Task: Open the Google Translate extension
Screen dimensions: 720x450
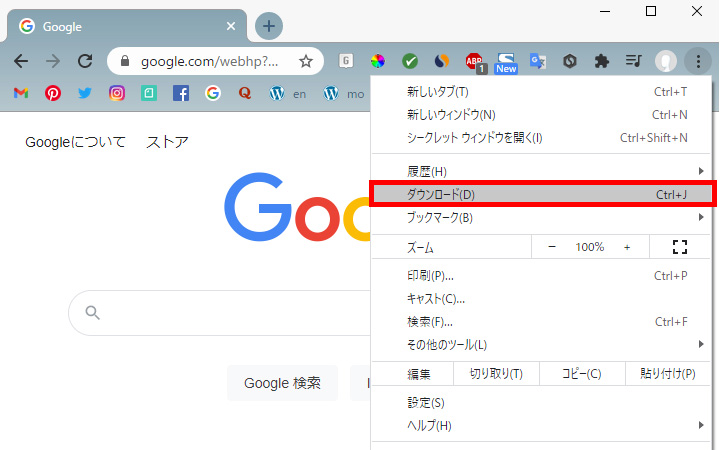Action: 538,61
